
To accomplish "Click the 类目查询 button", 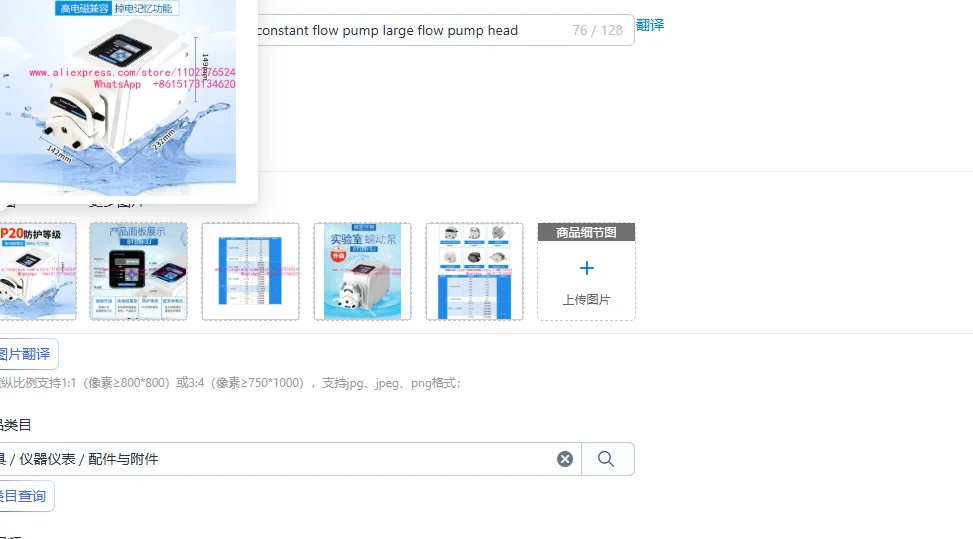I will point(25,496).
